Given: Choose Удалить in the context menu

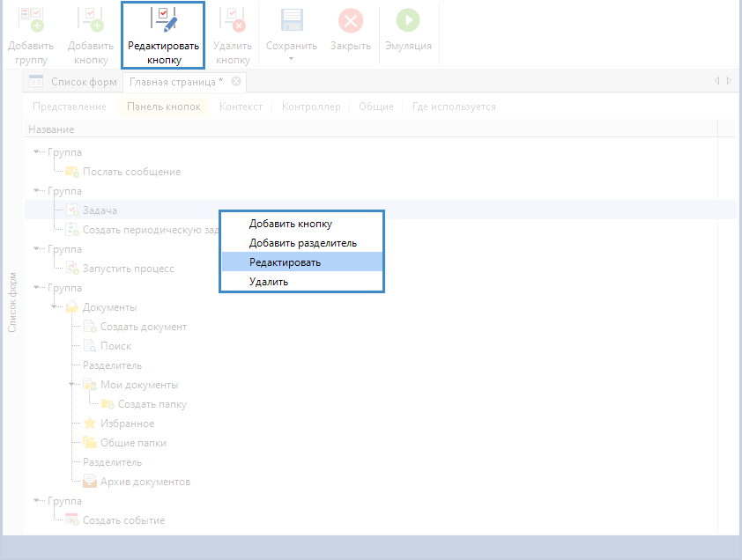Looking at the screenshot, I should pyautogui.click(x=269, y=282).
